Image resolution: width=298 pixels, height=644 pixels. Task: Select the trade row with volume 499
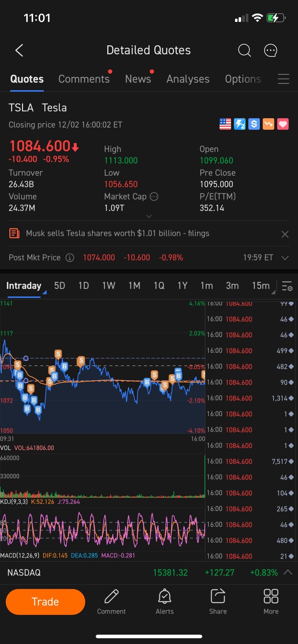251,351
